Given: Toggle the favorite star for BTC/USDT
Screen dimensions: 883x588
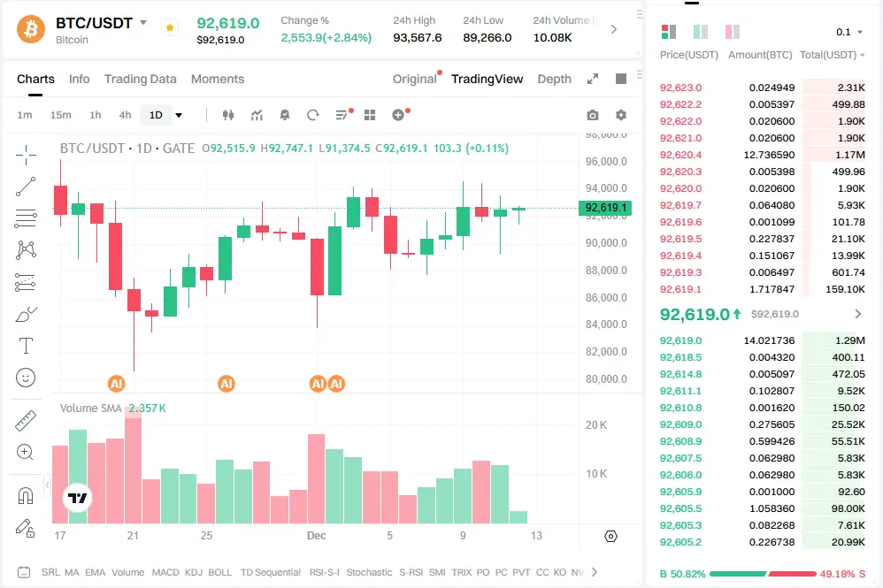Looking at the screenshot, I should (170, 27).
